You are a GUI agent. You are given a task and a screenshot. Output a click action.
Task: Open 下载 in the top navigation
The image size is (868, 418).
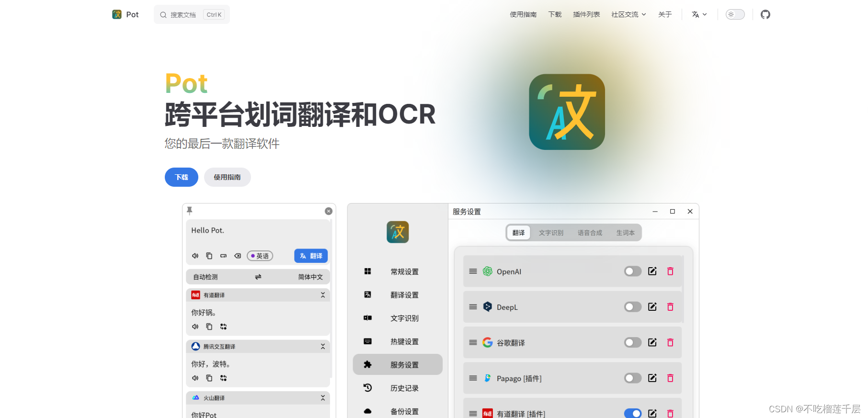555,14
